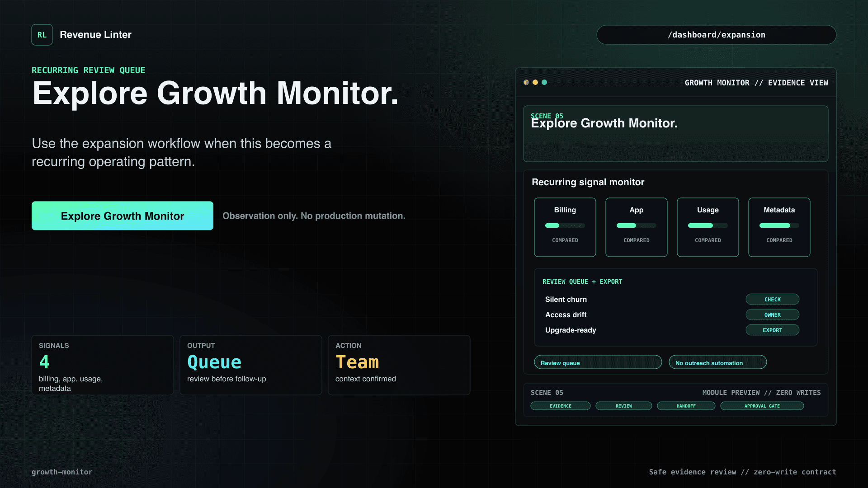Open the Metadata signal card title
Image resolution: width=868 pixels, height=488 pixels.
tap(779, 210)
